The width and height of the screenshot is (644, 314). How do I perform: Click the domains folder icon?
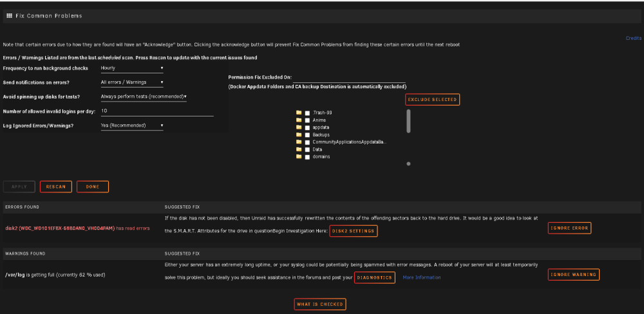click(x=299, y=157)
